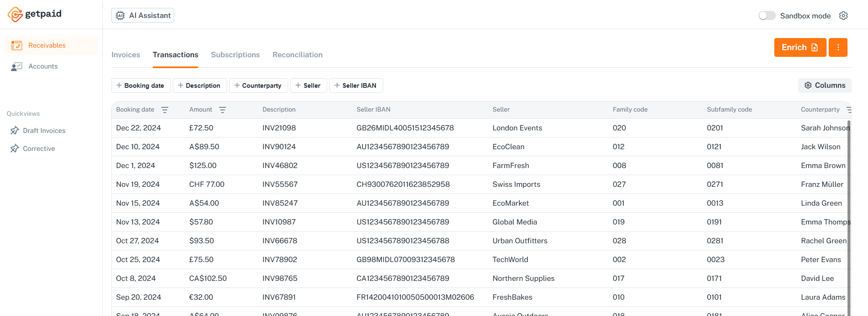Open the Corrective quickview
This screenshot has height=316, width=868.
click(39, 148)
